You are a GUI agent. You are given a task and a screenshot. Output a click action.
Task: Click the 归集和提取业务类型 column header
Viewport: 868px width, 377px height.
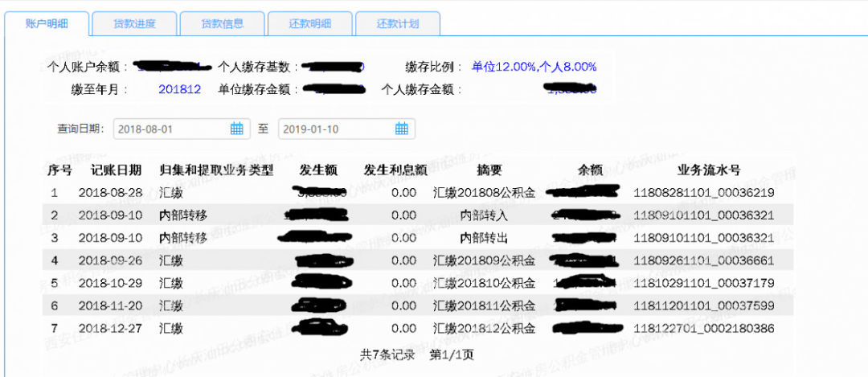tap(216, 170)
